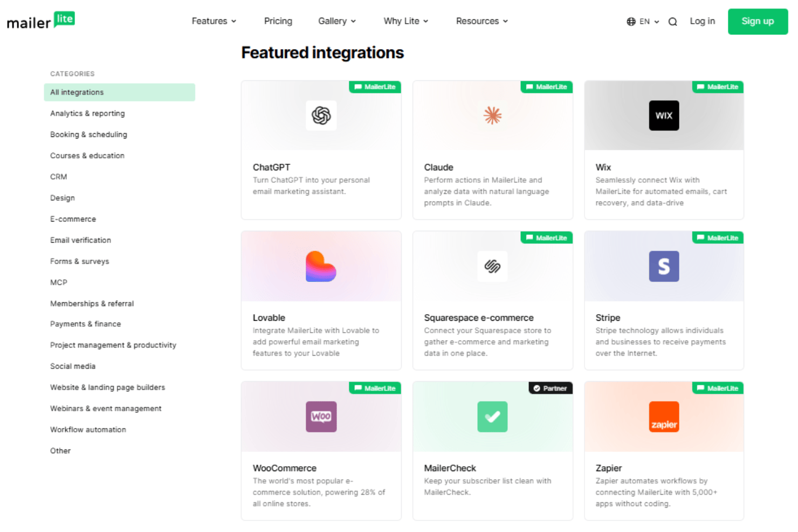Screen dimensions: 798x532
Task: Click the MailerLite logo
Action: point(40,21)
